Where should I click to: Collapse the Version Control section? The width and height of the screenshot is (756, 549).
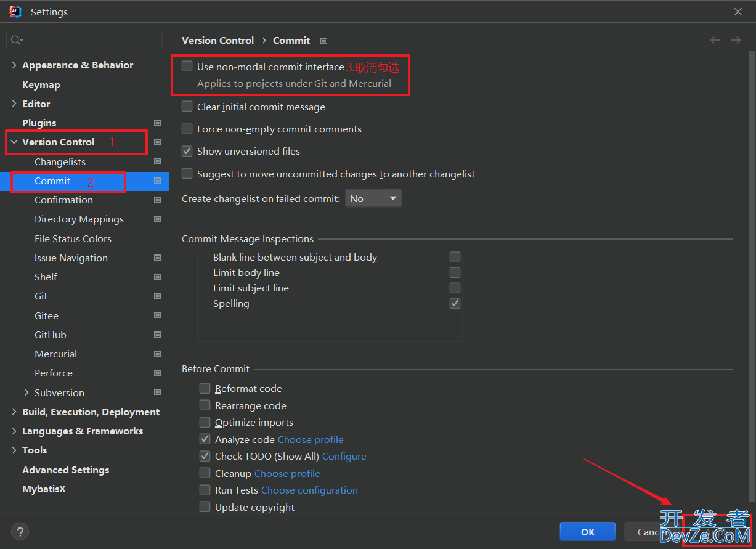[x=14, y=142]
